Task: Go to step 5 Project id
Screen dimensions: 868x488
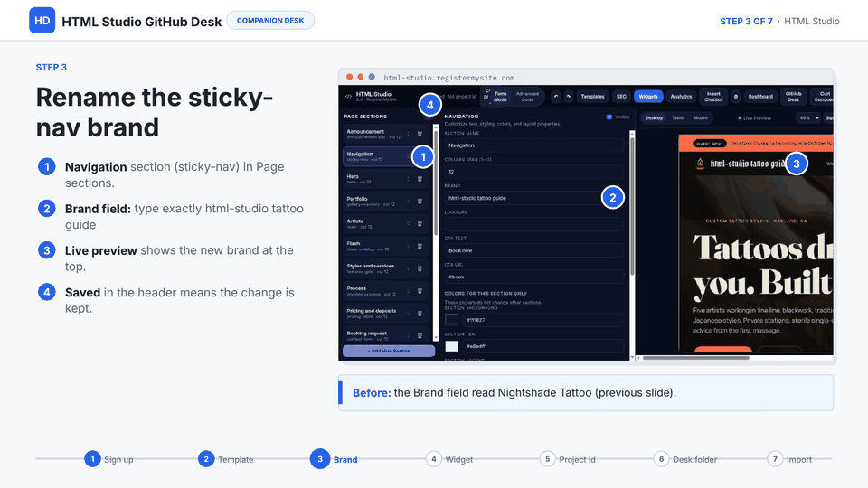Action: pos(568,459)
